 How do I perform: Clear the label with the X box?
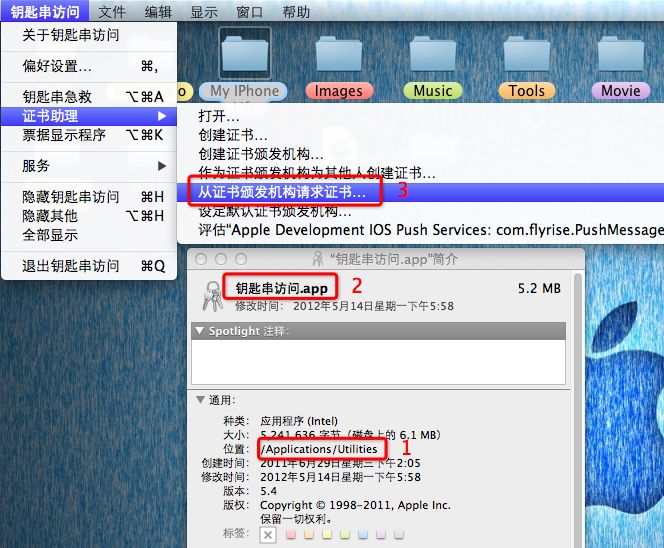[268, 535]
